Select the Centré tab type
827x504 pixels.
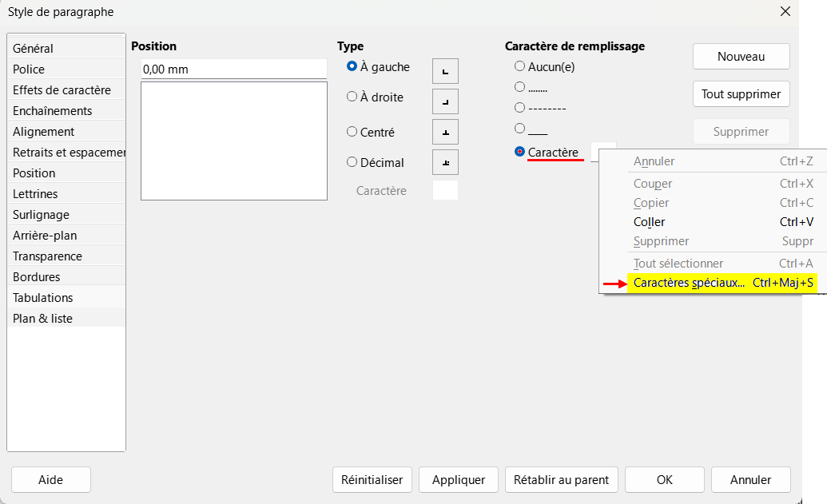point(370,132)
